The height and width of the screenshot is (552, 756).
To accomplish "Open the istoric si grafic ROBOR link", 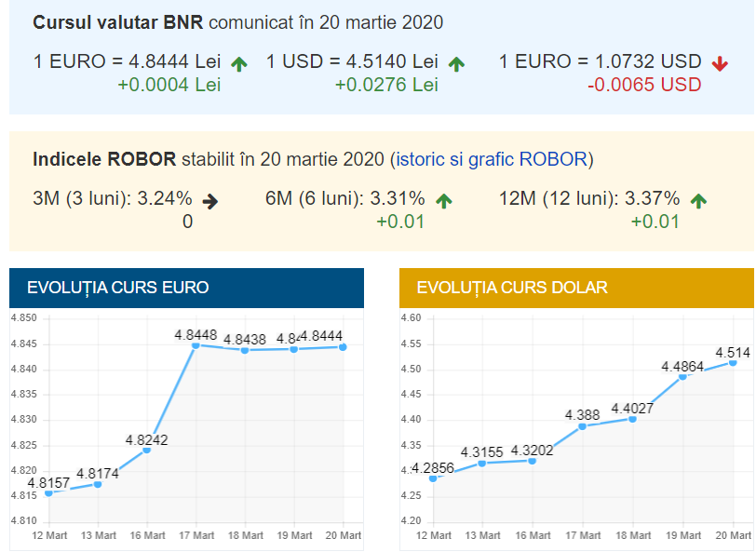I will pyautogui.click(x=492, y=159).
